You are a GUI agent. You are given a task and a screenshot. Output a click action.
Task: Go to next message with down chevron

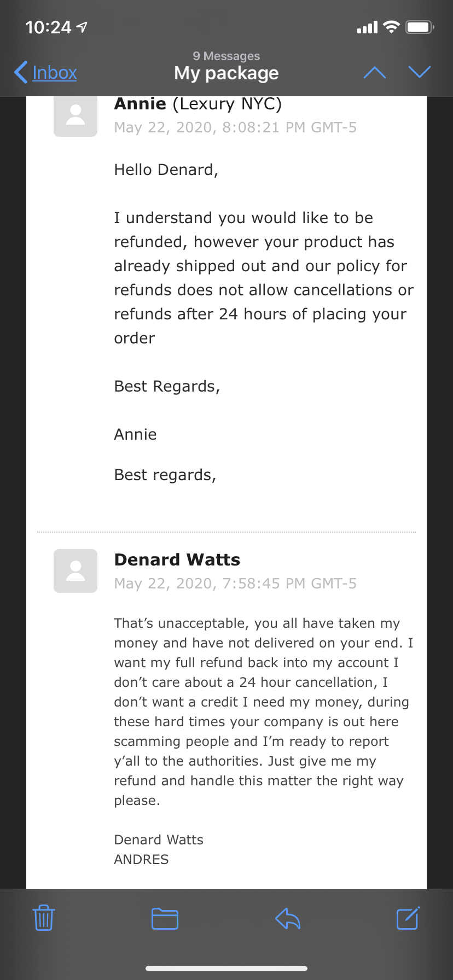(x=420, y=72)
